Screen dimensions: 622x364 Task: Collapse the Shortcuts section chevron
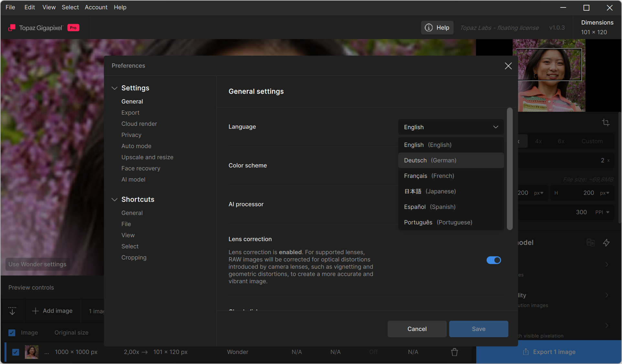[114, 200]
